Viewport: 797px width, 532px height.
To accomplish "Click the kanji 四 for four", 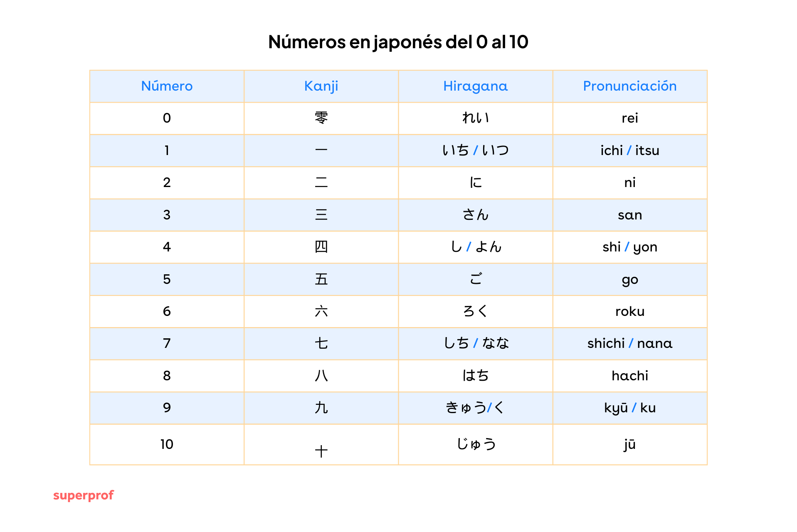I will [321, 247].
